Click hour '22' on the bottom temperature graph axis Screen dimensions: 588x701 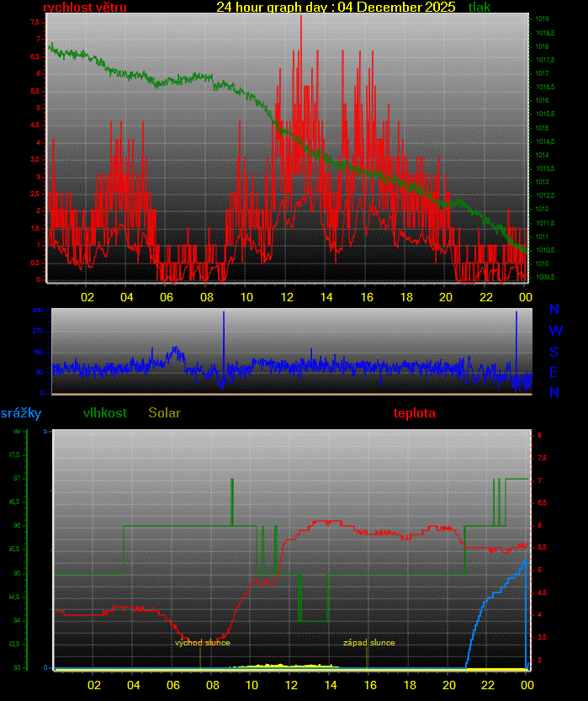487,685
